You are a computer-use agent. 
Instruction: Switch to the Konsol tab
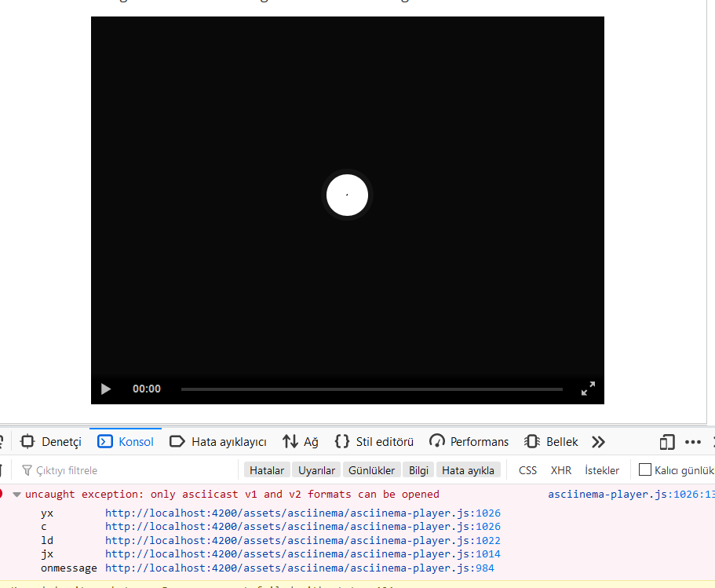click(x=125, y=441)
